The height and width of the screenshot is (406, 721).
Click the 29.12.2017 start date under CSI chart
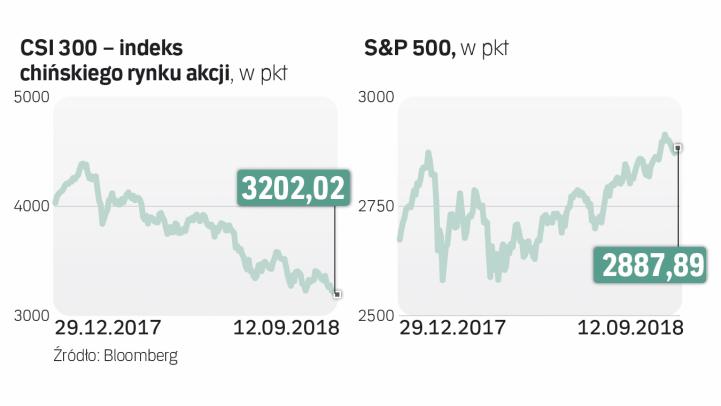click(107, 328)
